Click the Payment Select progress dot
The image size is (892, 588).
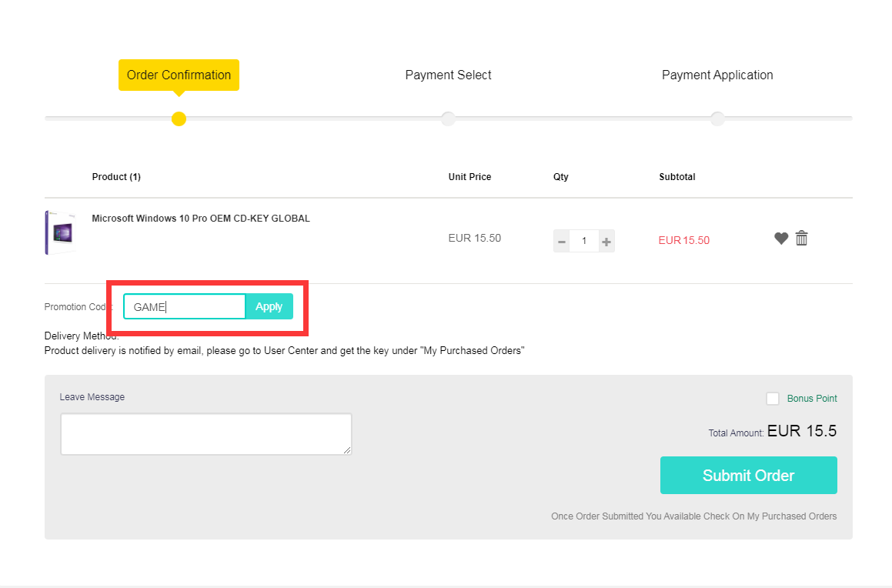448,119
